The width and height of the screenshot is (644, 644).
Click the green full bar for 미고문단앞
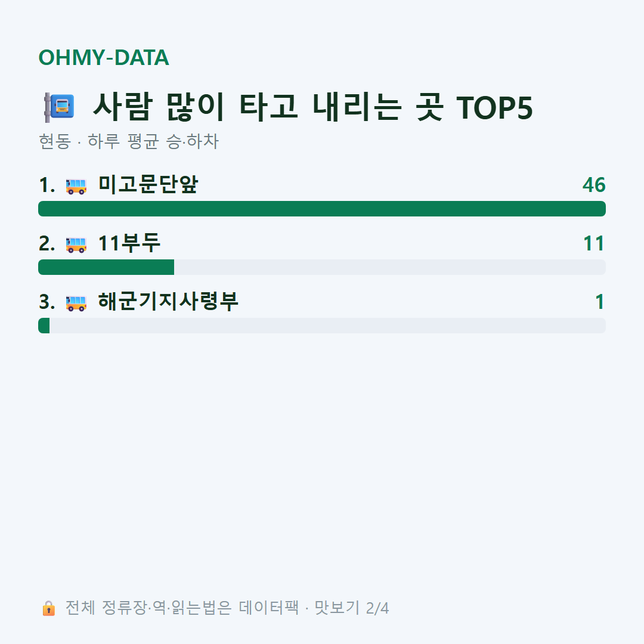pyautogui.click(x=322, y=209)
